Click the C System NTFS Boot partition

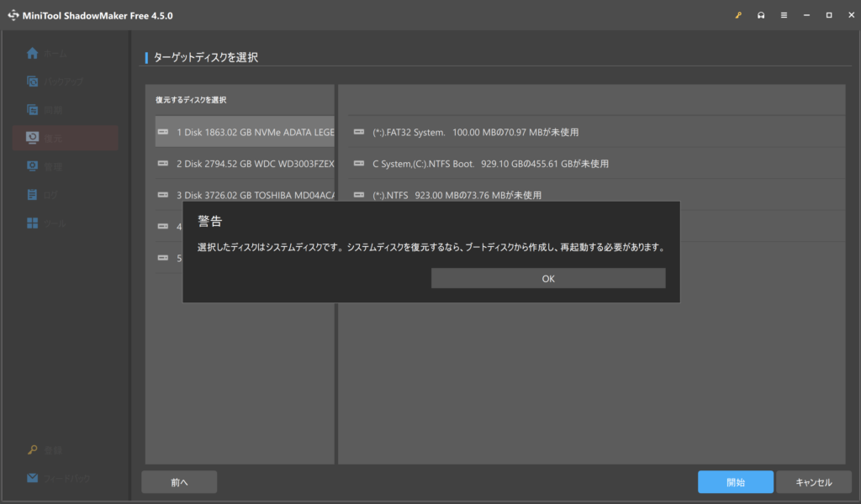(596, 164)
